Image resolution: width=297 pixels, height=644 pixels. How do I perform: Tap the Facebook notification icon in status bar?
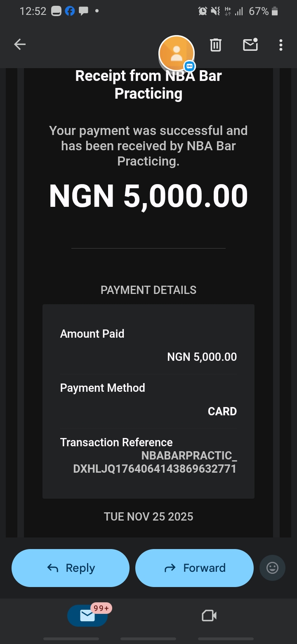[x=70, y=12]
